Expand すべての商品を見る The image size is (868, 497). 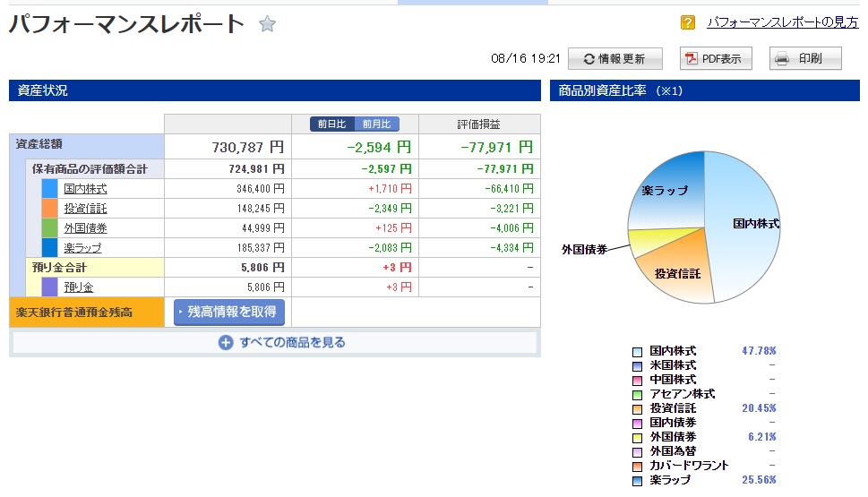coord(275,343)
